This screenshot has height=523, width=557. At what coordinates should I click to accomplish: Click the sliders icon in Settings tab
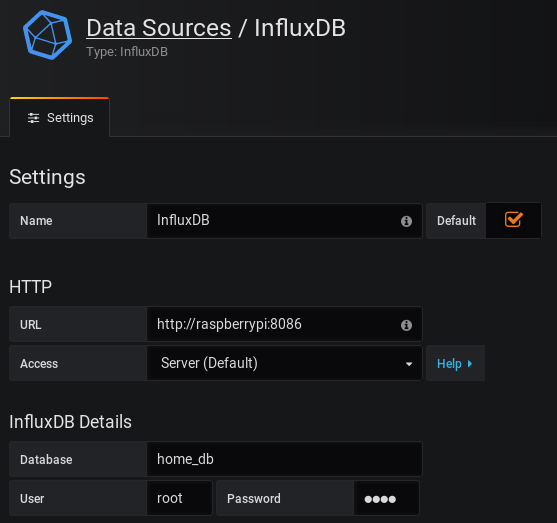[x=33, y=118]
